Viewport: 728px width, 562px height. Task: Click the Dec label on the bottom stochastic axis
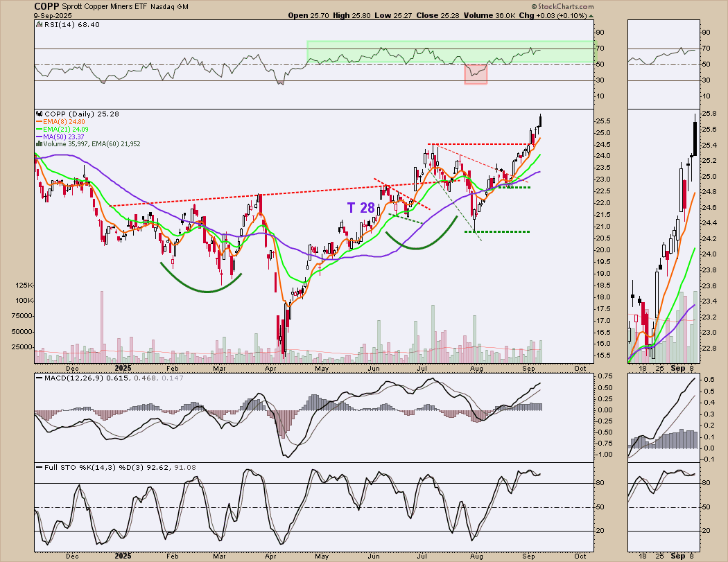72,556
